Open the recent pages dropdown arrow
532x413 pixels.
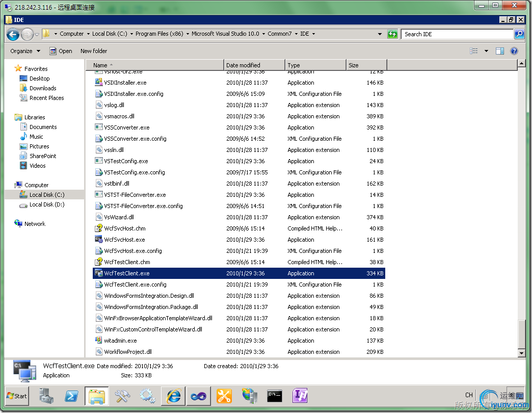37,34
